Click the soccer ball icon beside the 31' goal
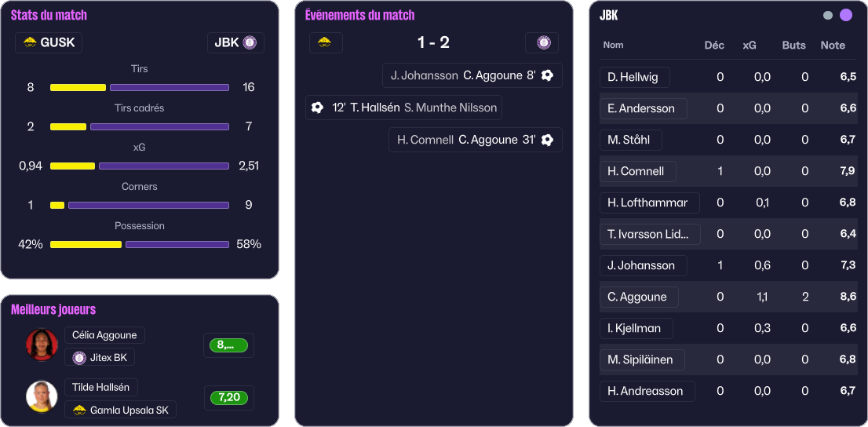 [x=548, y=140]
